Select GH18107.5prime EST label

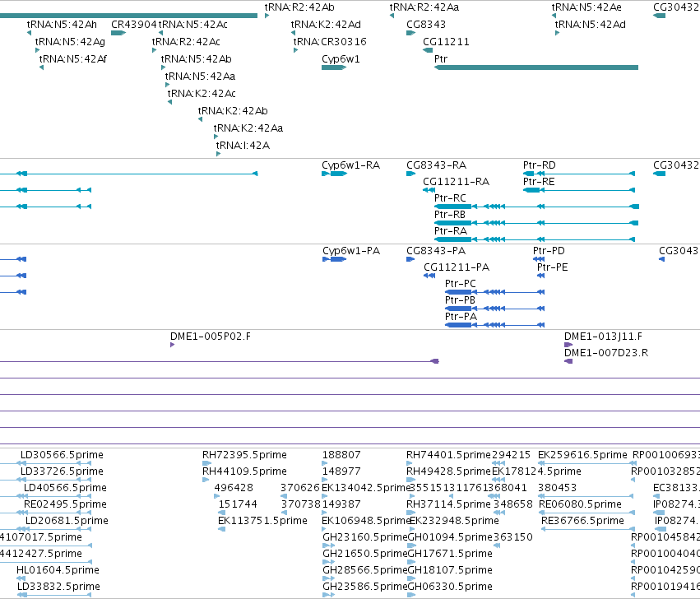pyautogui.click(x=450, y=570)
